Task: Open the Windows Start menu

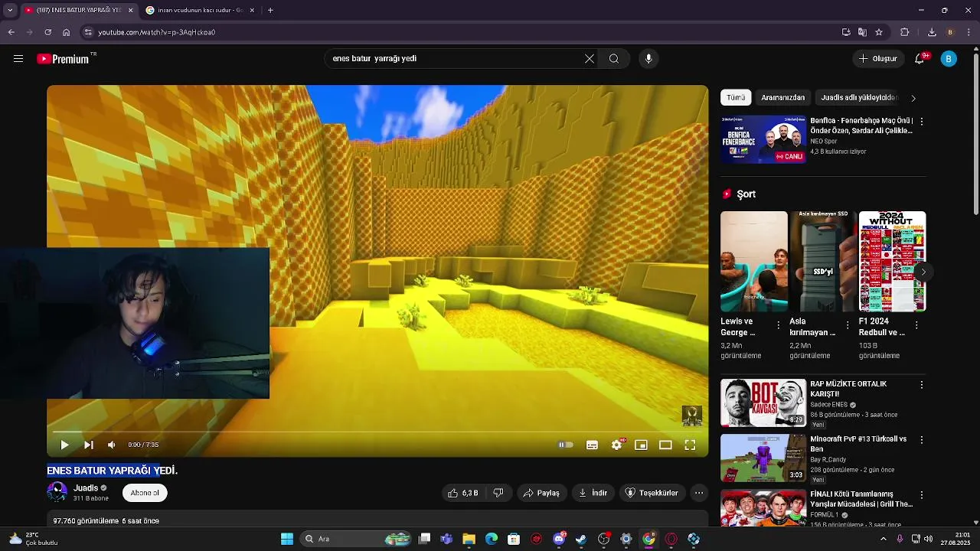Action: pos(287,539)
